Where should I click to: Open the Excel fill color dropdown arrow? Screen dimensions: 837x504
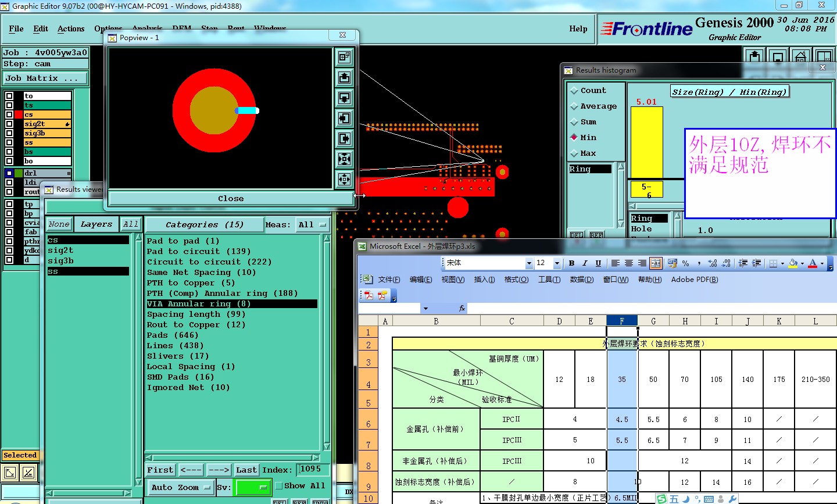803,263
